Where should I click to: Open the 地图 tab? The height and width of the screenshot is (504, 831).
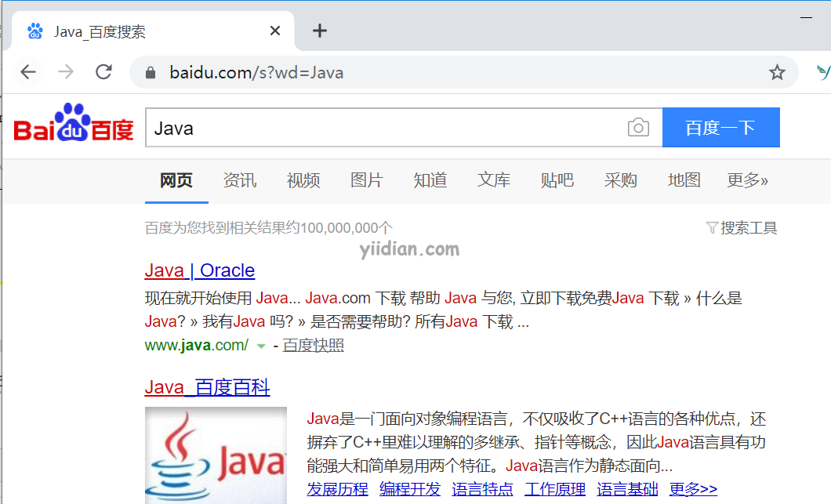(x=684, y=180)
